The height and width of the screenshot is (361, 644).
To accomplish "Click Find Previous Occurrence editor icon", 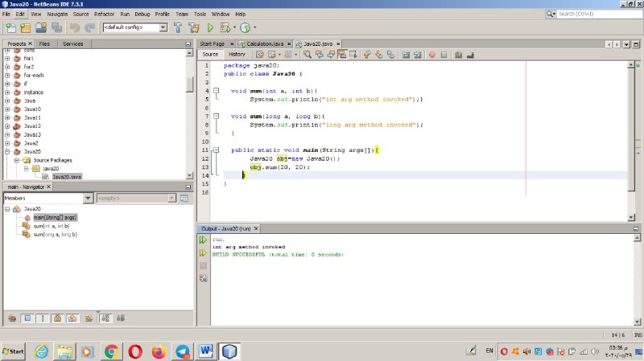I will pos(319,55).
